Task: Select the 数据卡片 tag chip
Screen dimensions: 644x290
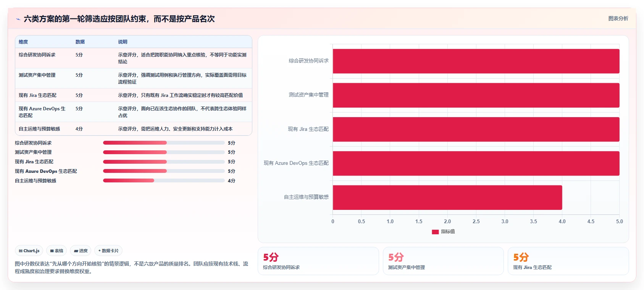Action: [x=108, y=251]
